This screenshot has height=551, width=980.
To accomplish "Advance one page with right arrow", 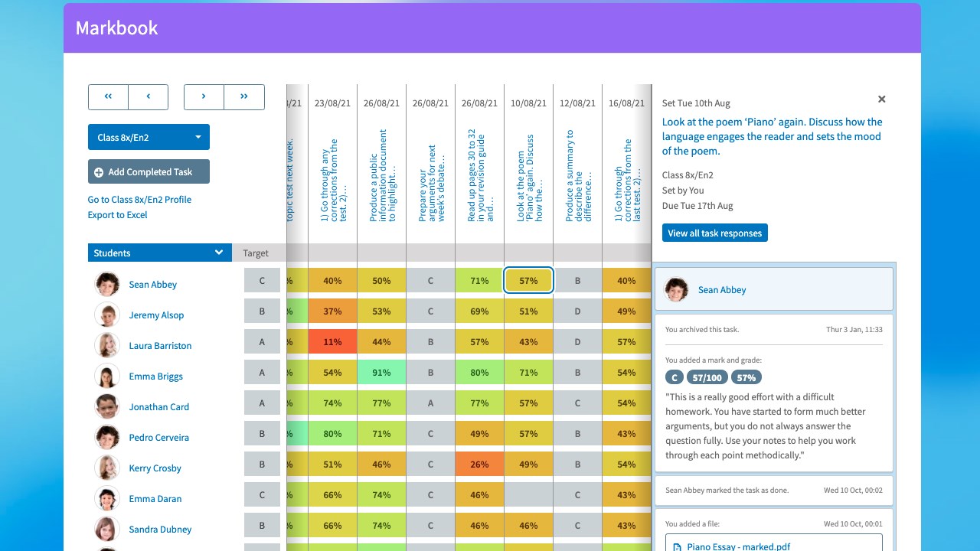I will [204, 96].
